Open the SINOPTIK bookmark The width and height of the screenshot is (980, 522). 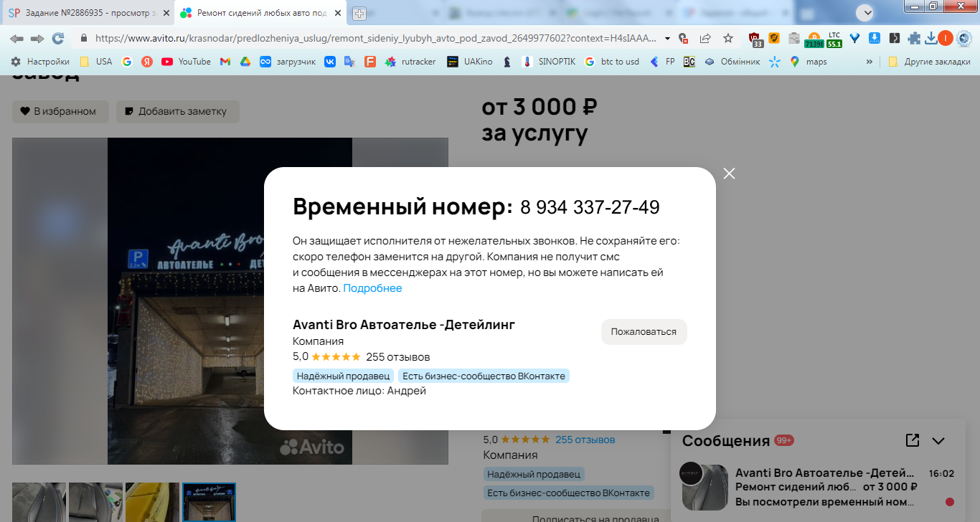pos(549,62)
